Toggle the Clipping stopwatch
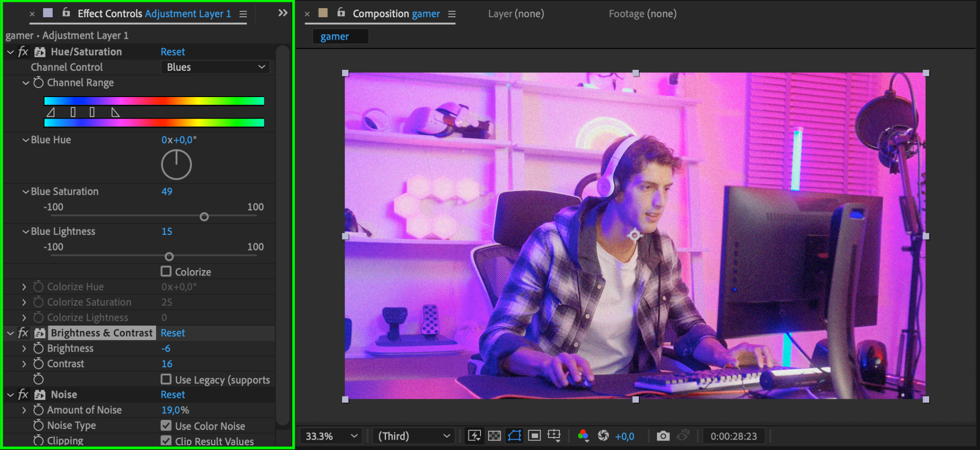This screenshot has width=980, height=450. click(x=38, y=440)
